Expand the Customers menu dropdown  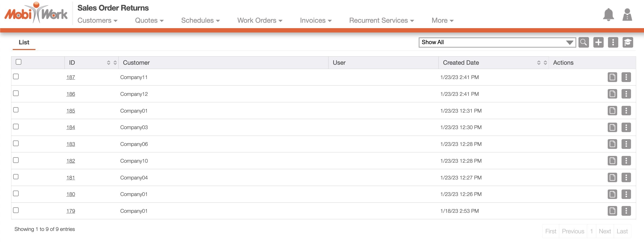click(x=97, y=21)
